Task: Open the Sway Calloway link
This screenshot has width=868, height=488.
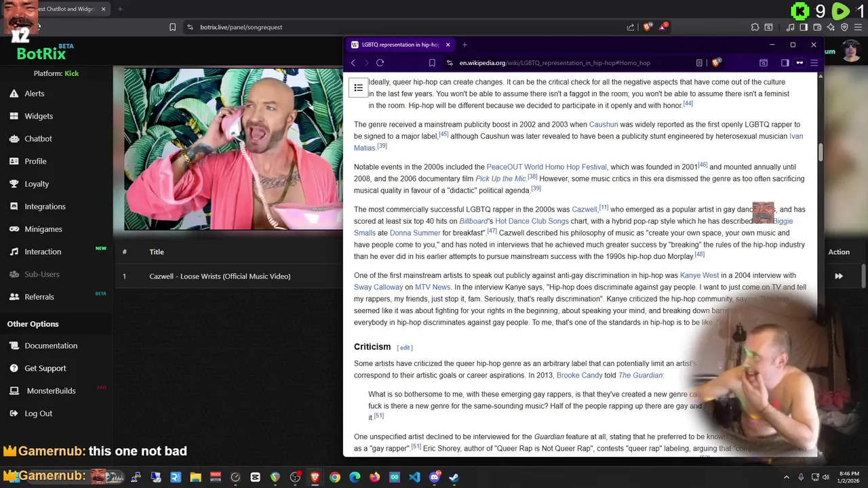Action: 378,287
